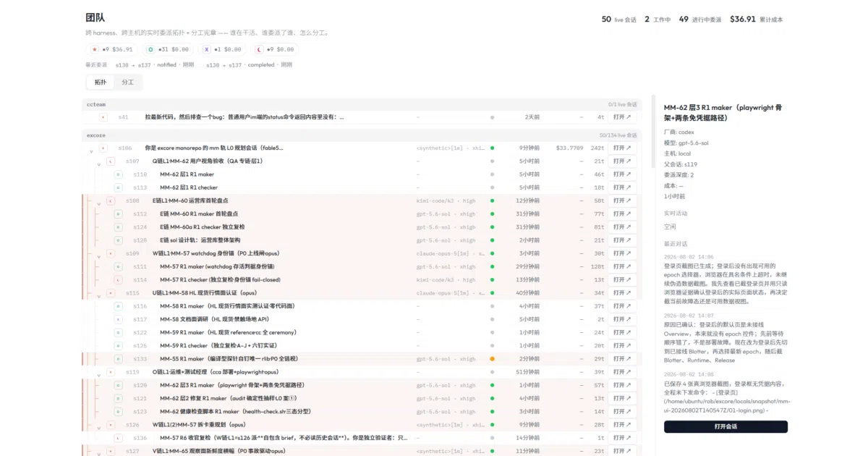
Task: Select row 'MM-58 文档面调研'
Action: pyautogui.click(x=362, y=319)
